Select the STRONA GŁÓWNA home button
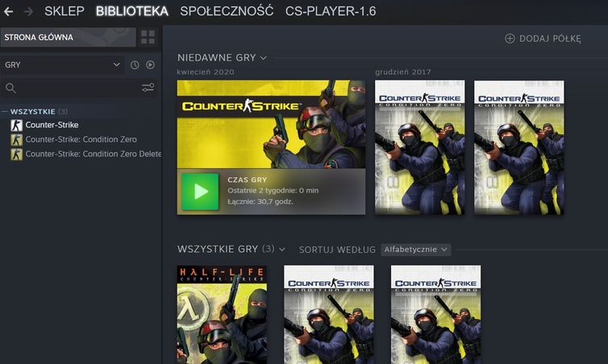Screen dimensions: 608x364 69,37
